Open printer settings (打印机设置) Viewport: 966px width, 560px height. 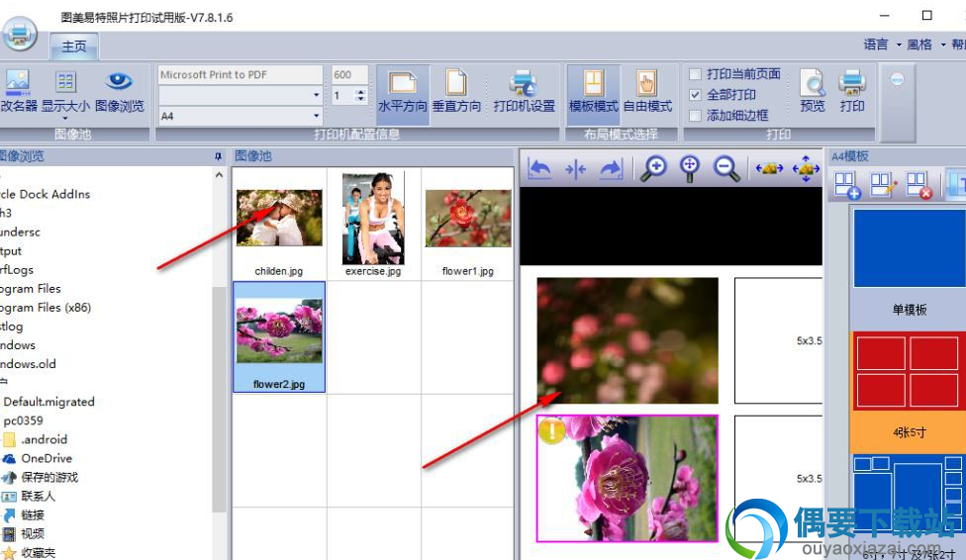pyautogui.click(x=525, y=92)
